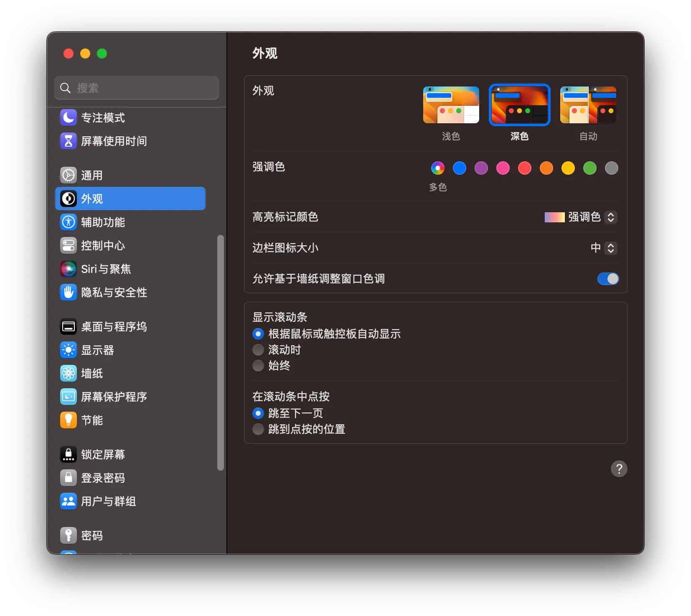
Task: Click the 通用 gear icon
Action: click(69, 175)
